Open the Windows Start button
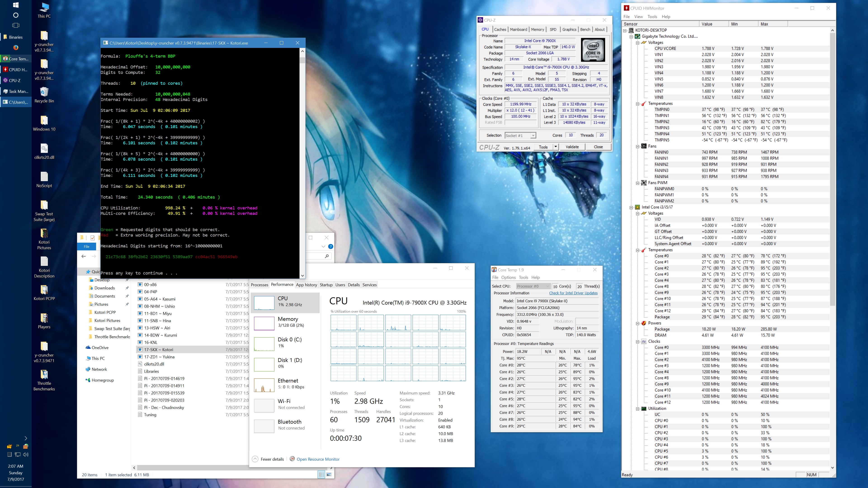Viewport: 868px width, 488px height. [16, 5]
